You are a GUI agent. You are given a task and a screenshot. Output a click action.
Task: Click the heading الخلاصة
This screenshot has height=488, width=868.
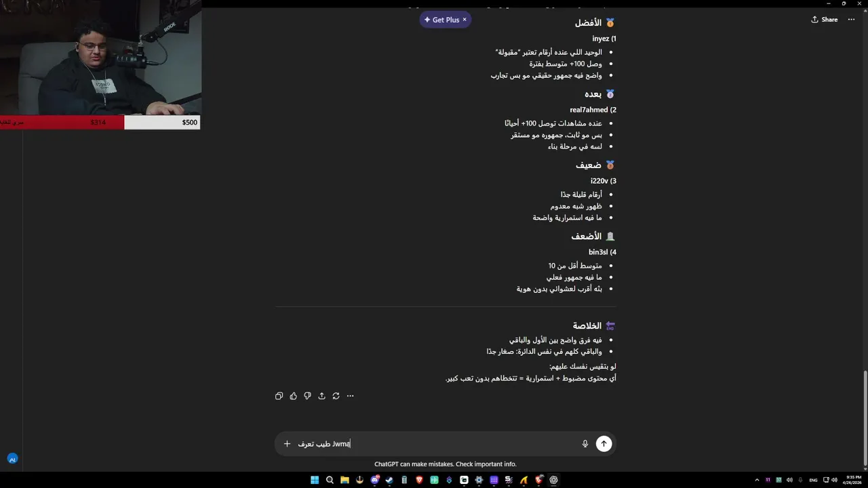pos(587,326)
